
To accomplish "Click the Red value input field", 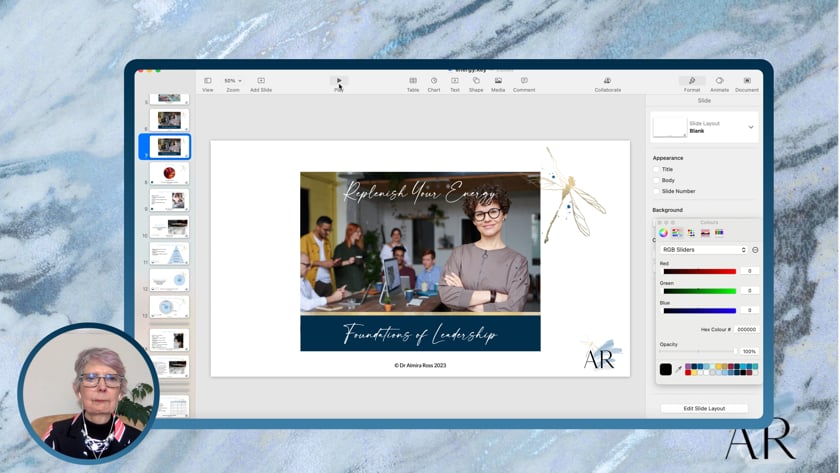I will (x=749, y=271).
